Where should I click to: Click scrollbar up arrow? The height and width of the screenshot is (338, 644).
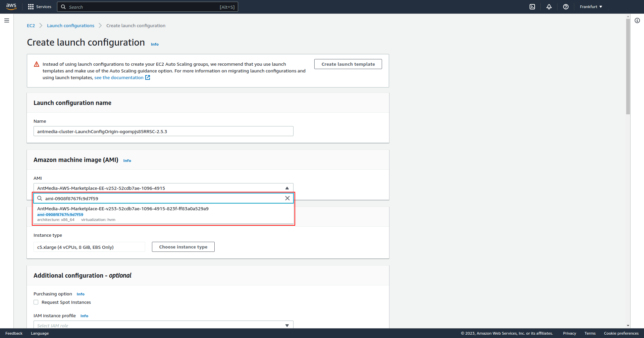[x=628, y=16]
